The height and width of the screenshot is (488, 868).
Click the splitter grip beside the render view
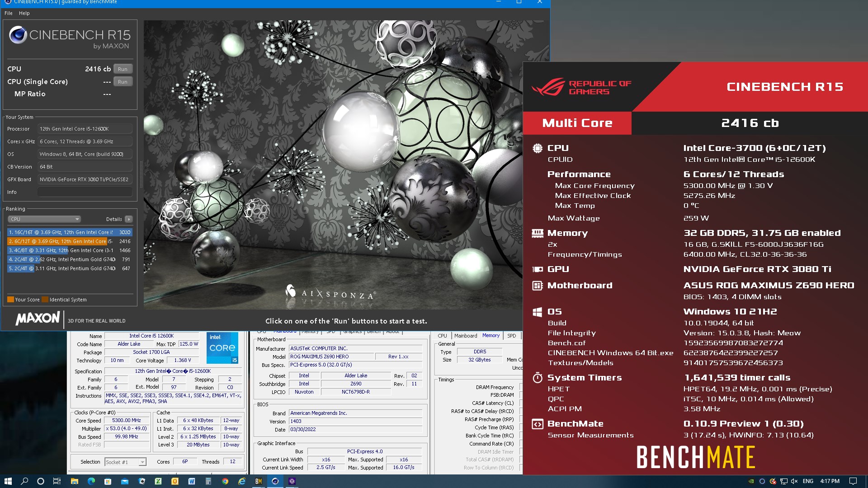[141, 174]
